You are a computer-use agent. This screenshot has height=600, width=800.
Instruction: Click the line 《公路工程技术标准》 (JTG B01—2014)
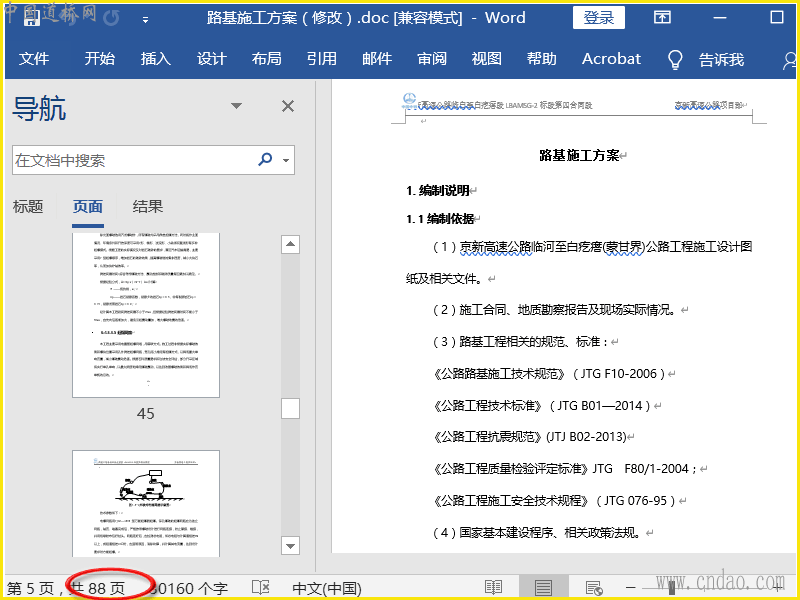pyautogui.click(x=541, y=406)
